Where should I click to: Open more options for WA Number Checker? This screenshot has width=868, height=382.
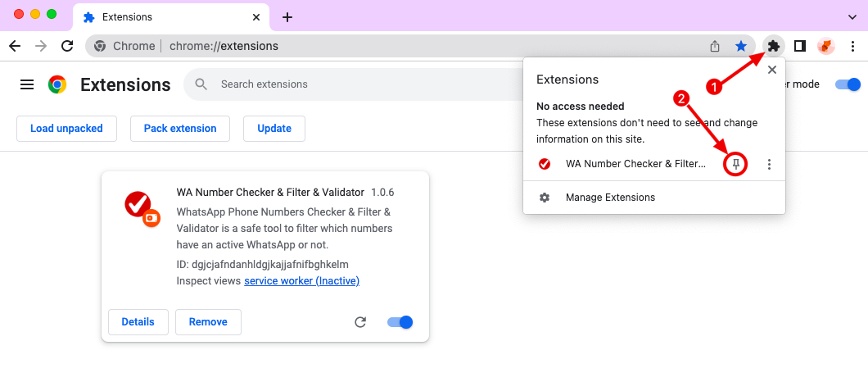tap(769, 164)
